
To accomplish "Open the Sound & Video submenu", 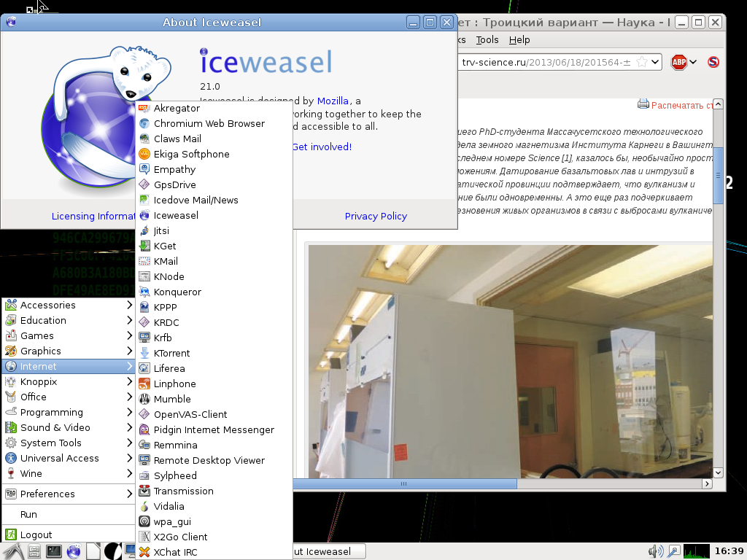I will (x=69, y=427).
